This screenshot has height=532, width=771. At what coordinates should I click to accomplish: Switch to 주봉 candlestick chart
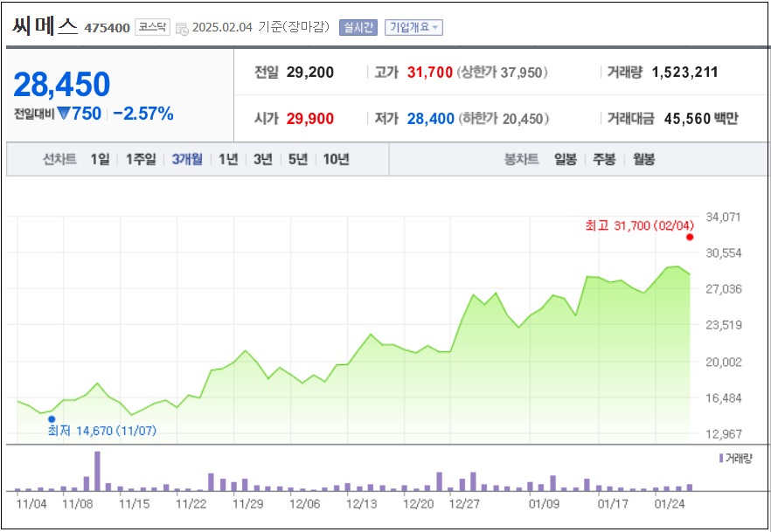604,159
